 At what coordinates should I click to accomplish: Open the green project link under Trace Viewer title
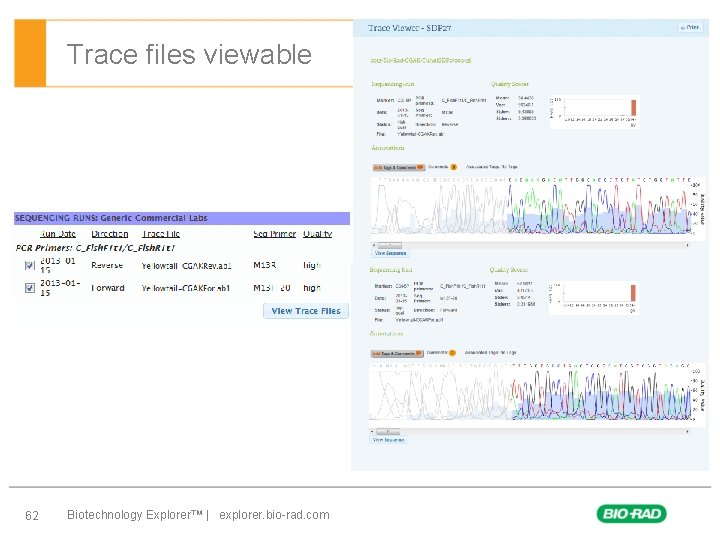click(x=421, y=60)
